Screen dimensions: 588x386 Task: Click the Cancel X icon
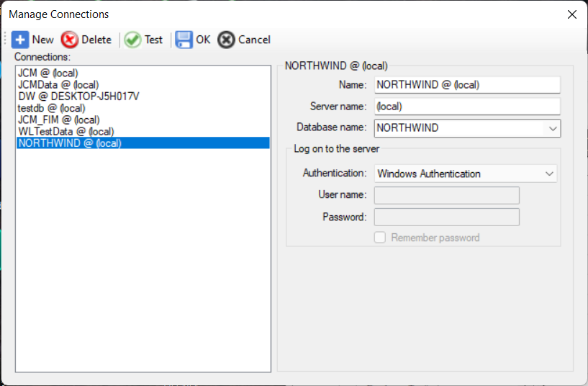[x=226, y=40]
